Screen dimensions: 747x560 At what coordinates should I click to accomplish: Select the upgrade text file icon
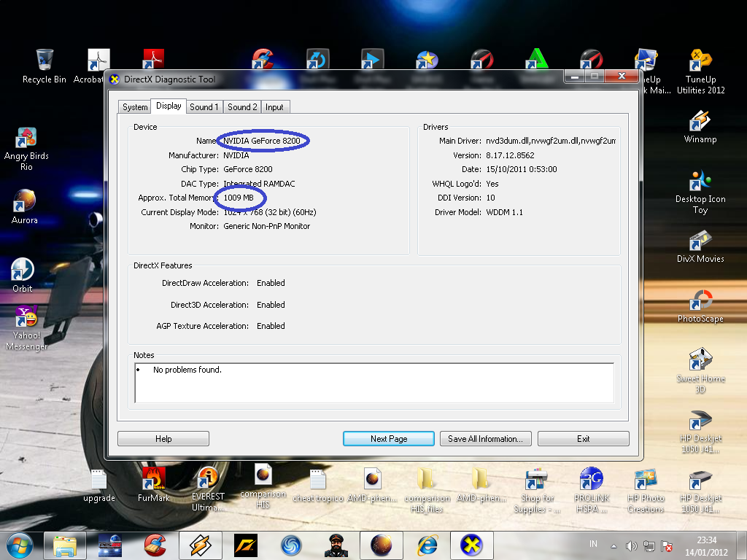(99, 486)
